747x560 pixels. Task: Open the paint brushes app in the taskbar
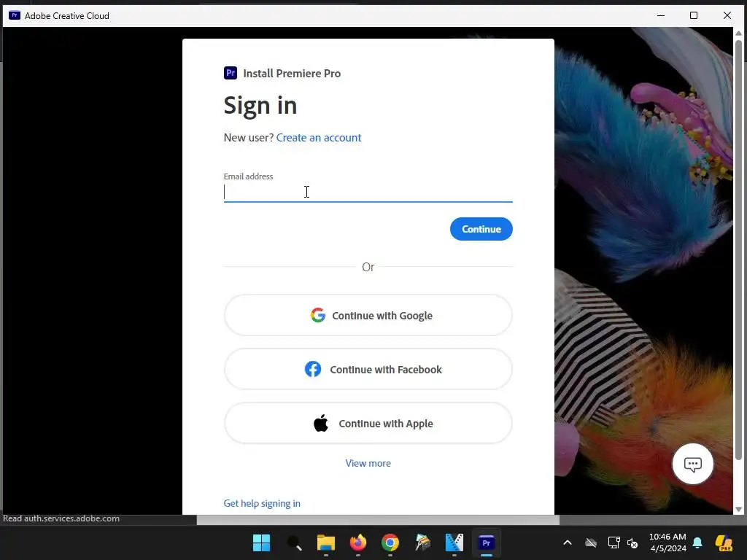click(422, 542)
